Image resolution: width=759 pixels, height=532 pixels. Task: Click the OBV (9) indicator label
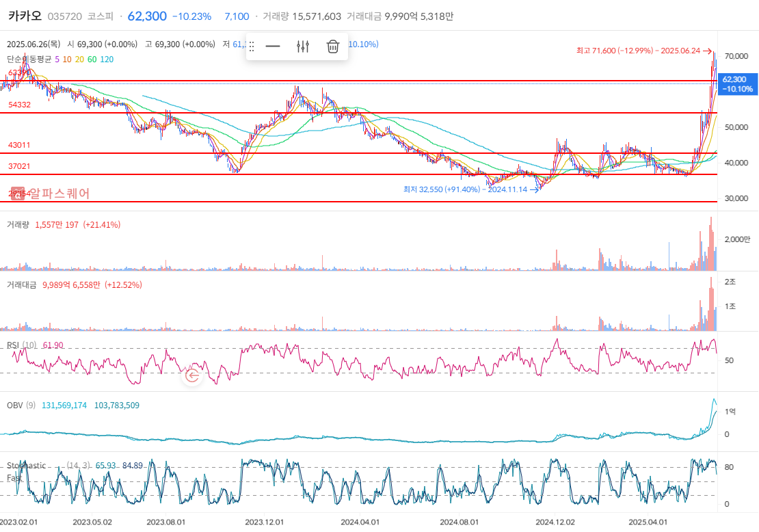point(21,405)
